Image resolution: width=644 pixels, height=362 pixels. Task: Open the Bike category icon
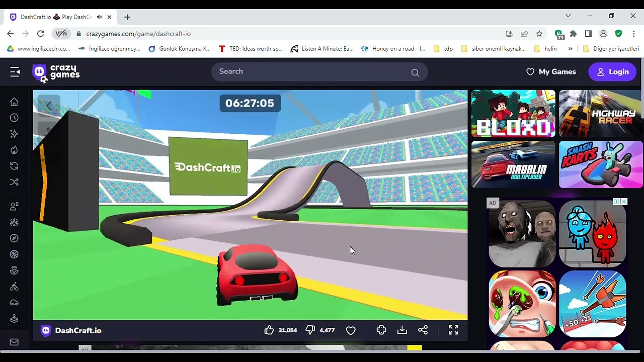tap(14, 287)
